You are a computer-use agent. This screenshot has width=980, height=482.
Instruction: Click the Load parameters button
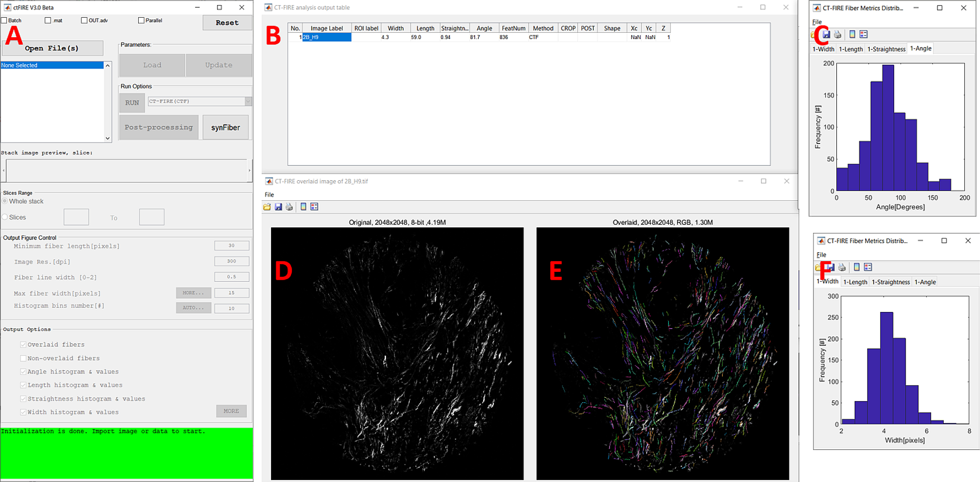coord(152,65)
